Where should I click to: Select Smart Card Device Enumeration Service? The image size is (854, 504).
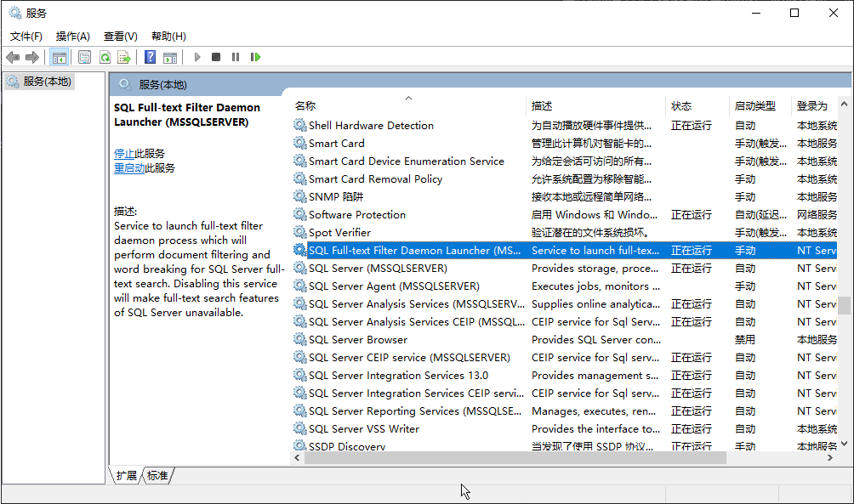(x=407, y=161)
